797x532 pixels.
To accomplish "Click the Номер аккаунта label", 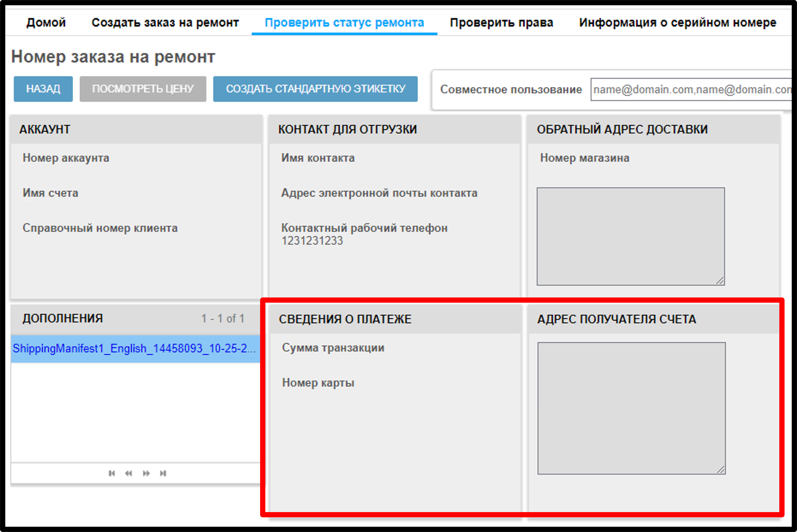I will click(66, 158).
